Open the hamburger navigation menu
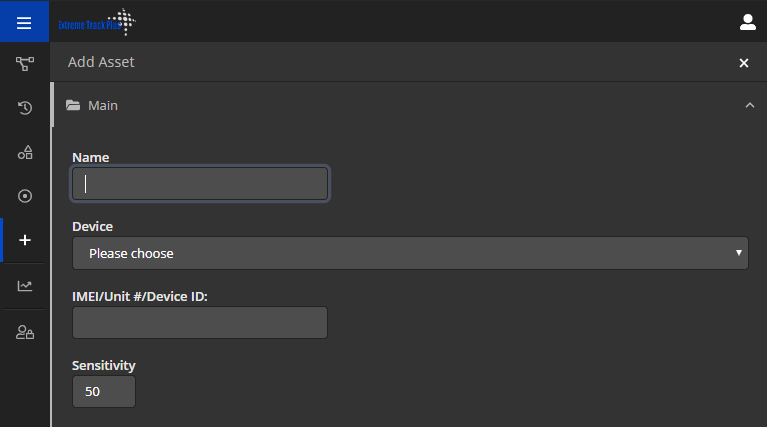Screen dimensions: 767x427 click(24, 22)
